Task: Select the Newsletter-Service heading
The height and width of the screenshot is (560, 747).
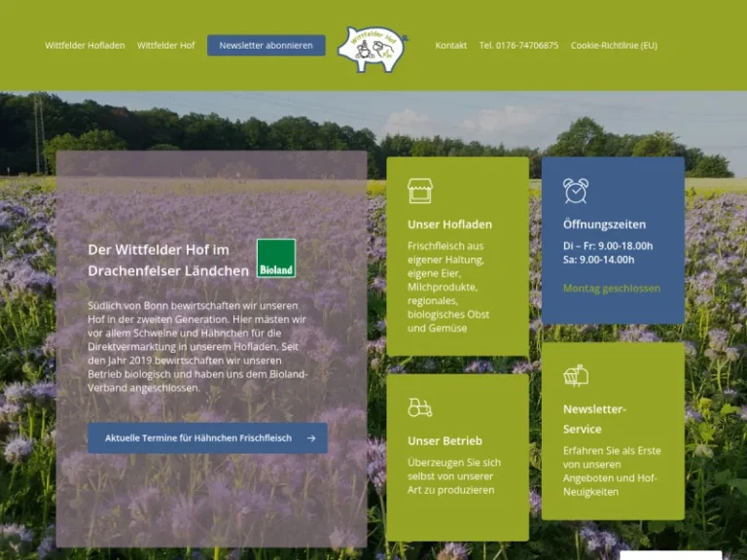Action: tap(594, 419)
